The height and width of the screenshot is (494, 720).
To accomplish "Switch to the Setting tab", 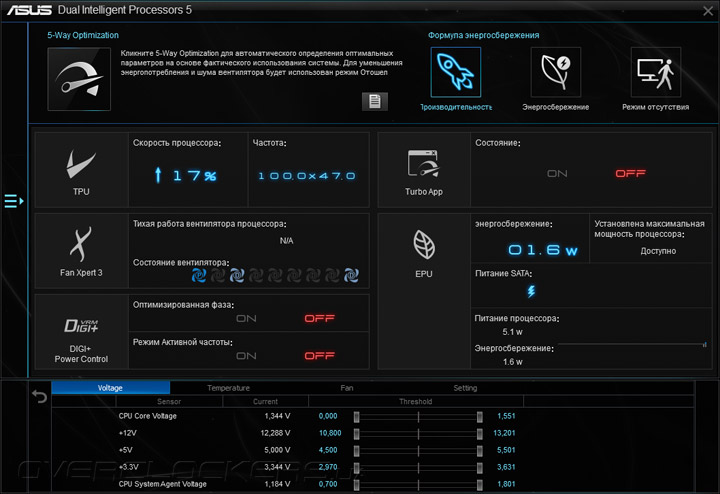I will click(x=465, y=388).
